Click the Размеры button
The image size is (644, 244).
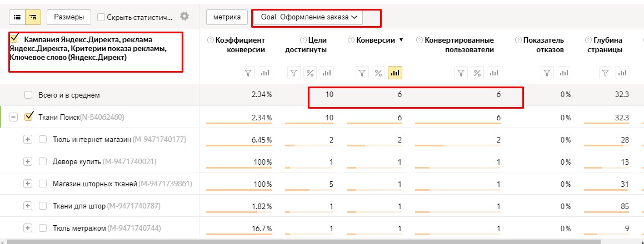coord(69,17)
